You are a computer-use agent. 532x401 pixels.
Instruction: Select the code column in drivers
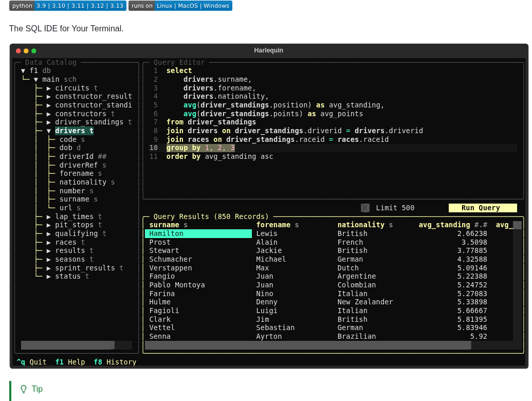tap(72, 139)
